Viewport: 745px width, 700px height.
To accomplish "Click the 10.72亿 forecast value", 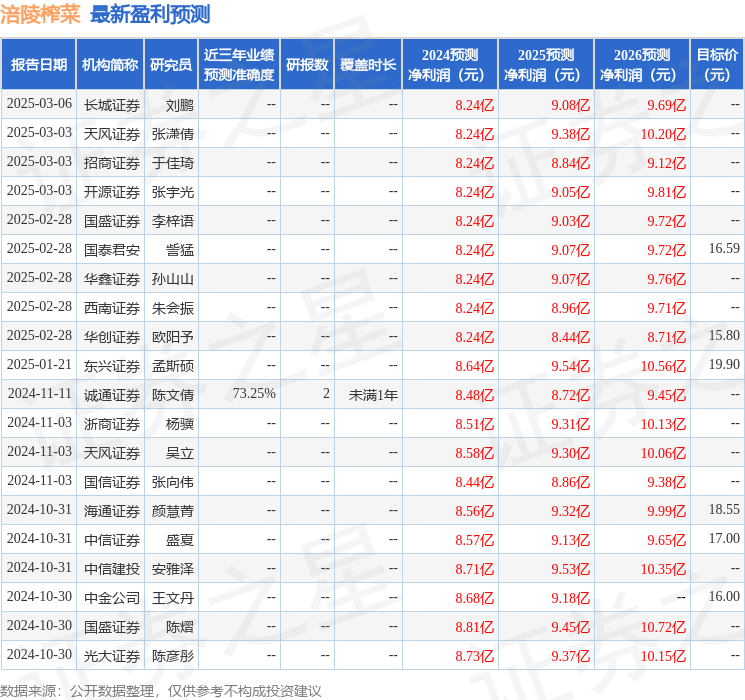I will (663, 627).
